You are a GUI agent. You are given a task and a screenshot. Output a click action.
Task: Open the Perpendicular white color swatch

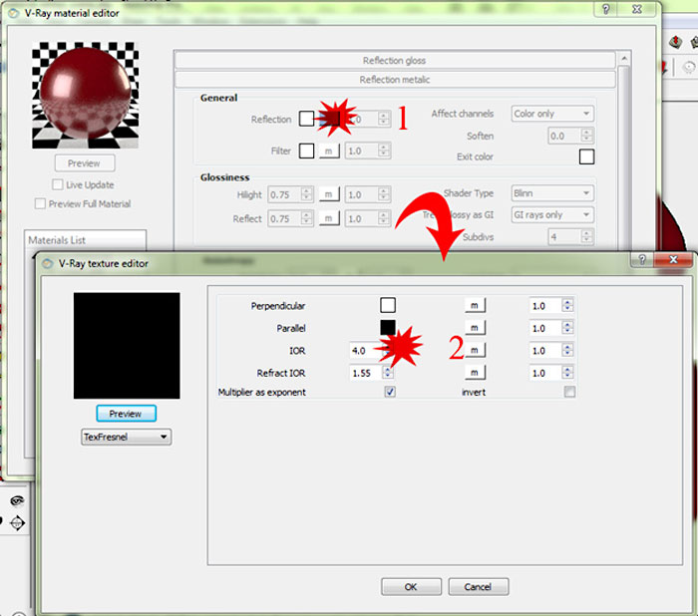(x=388, y=305)
